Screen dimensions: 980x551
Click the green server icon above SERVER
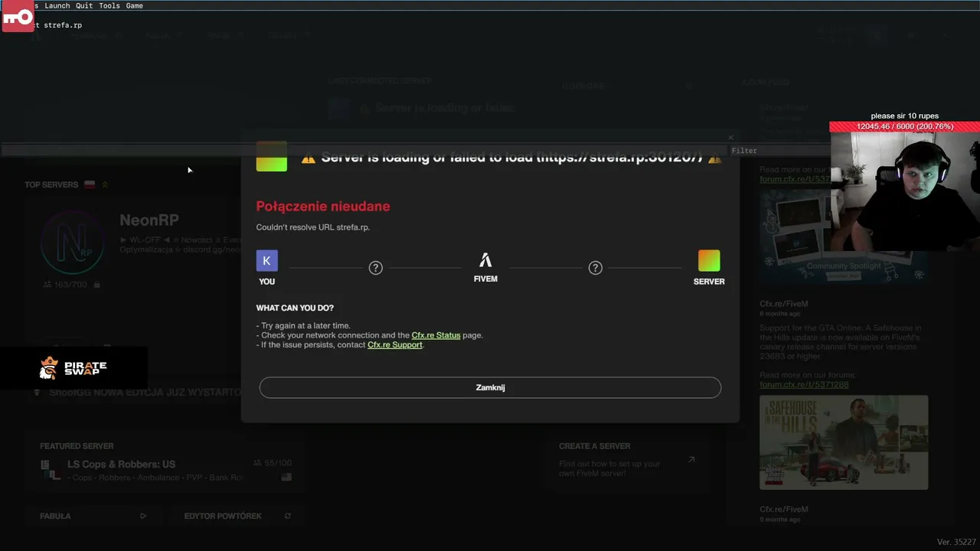tap(709, 261)
